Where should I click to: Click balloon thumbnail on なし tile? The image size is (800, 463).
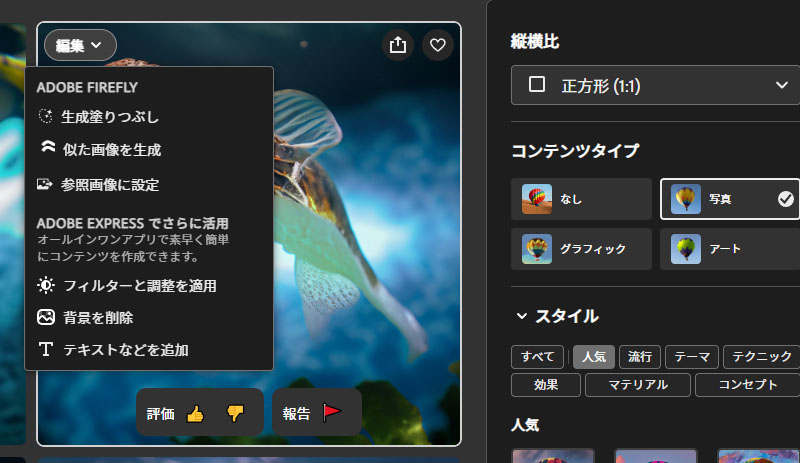[537, 199]
